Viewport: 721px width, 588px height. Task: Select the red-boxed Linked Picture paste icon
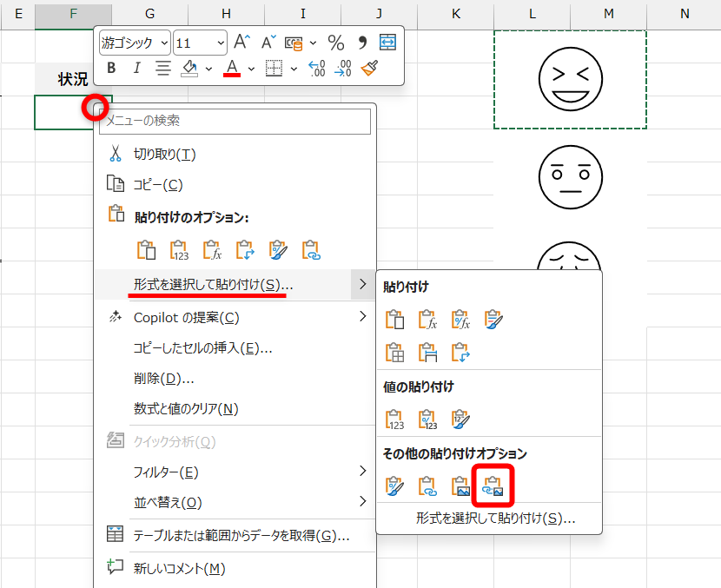493,486
